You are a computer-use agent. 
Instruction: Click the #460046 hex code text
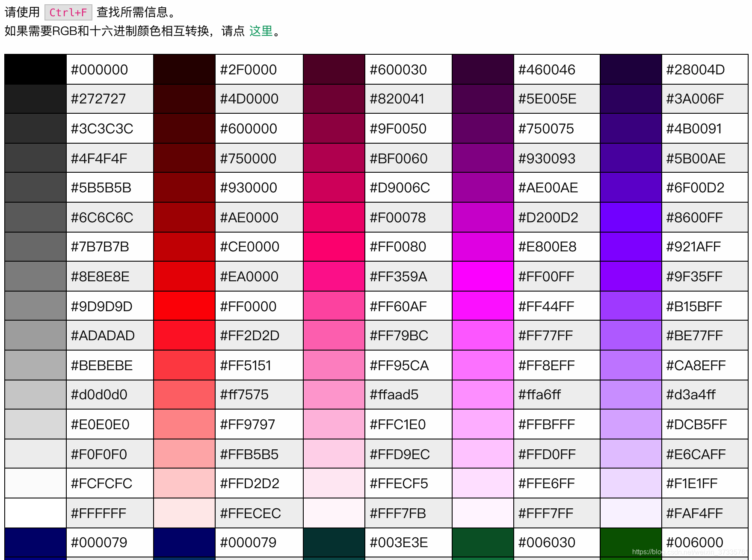547,70
